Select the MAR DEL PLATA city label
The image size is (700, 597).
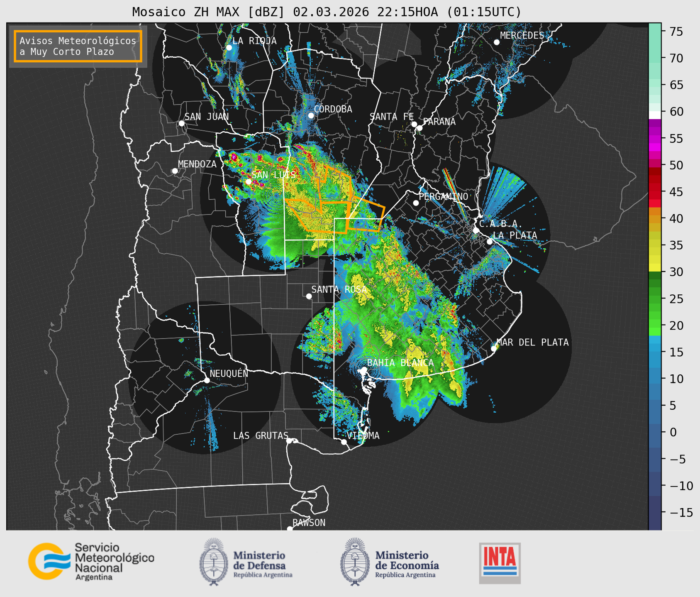tap(532, 343)
